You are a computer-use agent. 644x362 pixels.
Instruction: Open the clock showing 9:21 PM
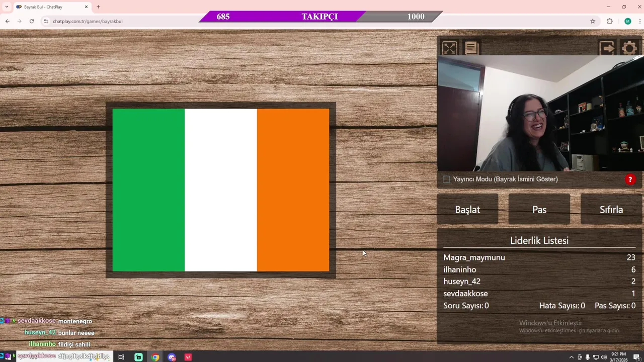(x=618, y=357)
